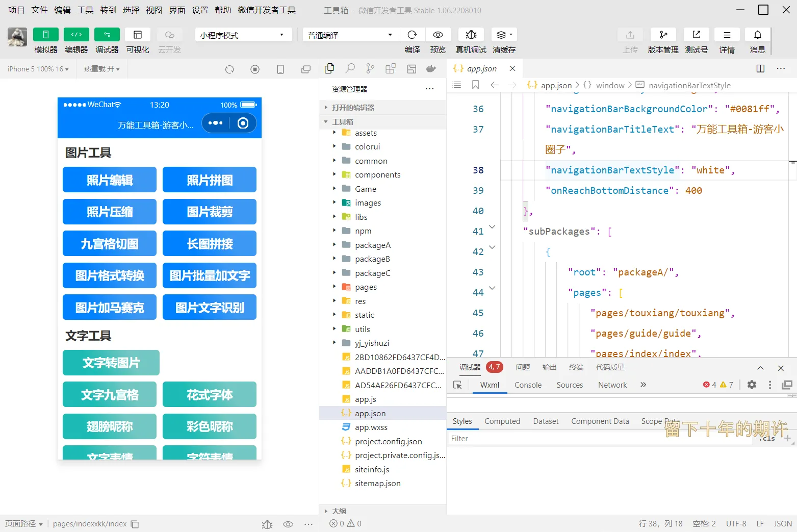Collapse the debugger panel chevron
797x532 pixels.
click(760, 368)
